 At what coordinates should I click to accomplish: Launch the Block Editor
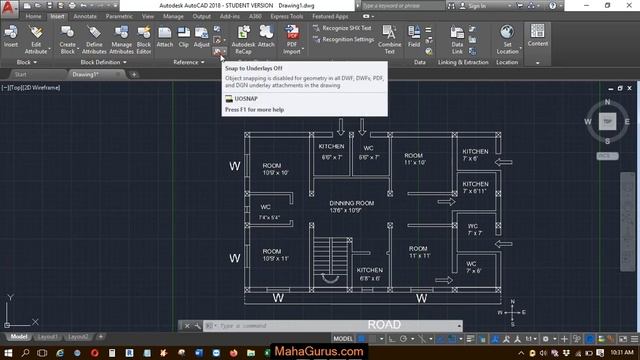(x=144, y=39)
